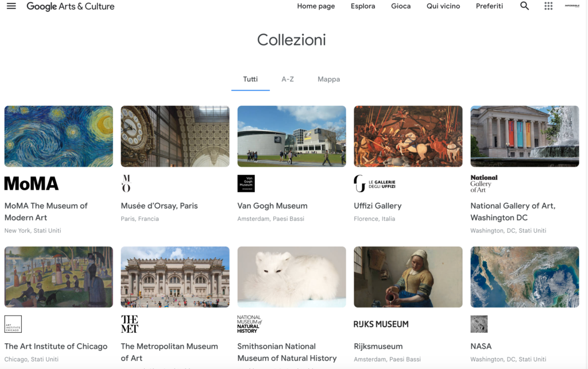This screenshot has width=588, height=369.
Task: Click Amsterdam, Paesi Bassi under Van Gogh Museum
Action: pos(271,218)
